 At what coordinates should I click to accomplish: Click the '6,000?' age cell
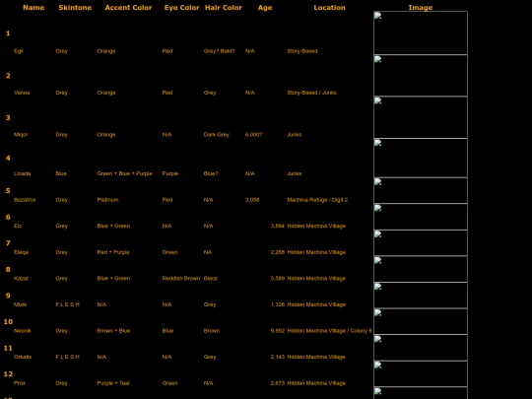pyautogui.click(x=253, y=134)
